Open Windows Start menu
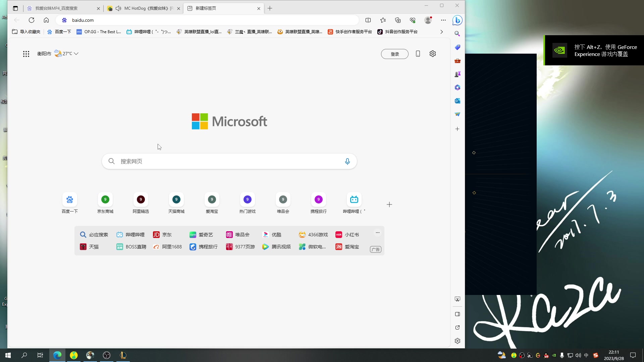 coord(8,355)
